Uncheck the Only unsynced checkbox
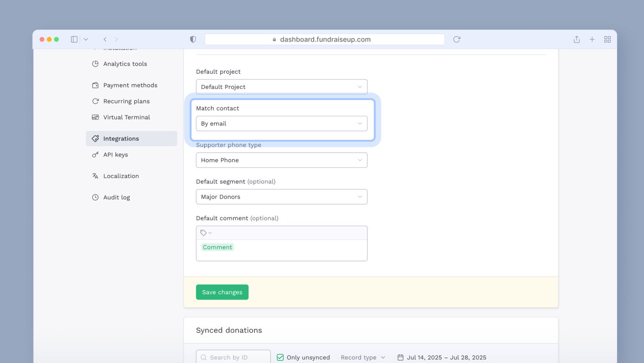This screenshot has height=363, width=644. point(279,357)
